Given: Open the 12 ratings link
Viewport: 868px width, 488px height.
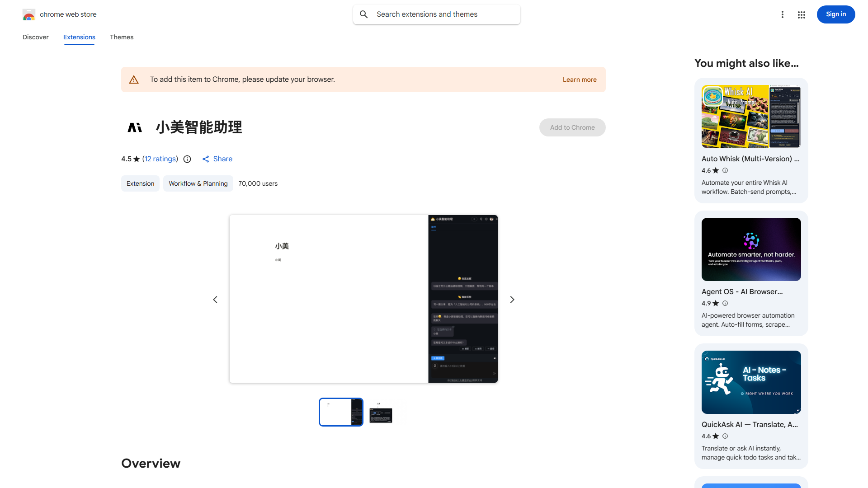Looking at the screenshot, I should click(x=160, y=159).
